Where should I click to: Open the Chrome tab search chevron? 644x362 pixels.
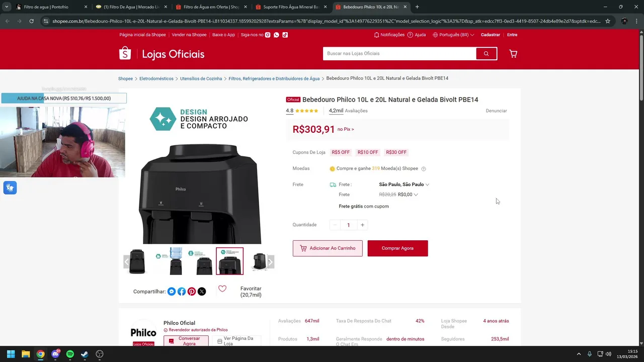[x=7, y=7]
